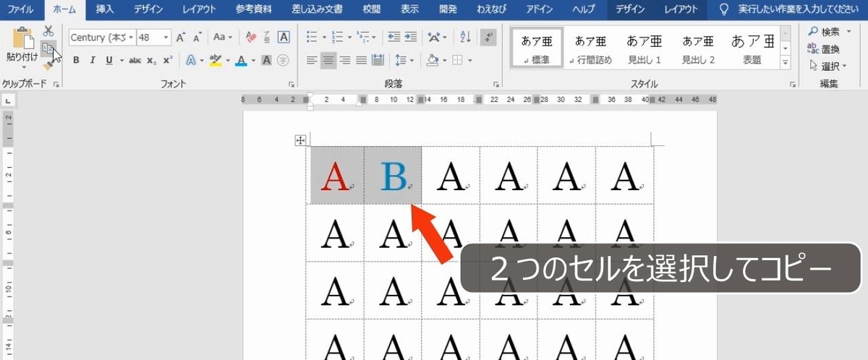Open the highlight color dropdown arrow
This screenshot has height=360, width=868.
227,61
